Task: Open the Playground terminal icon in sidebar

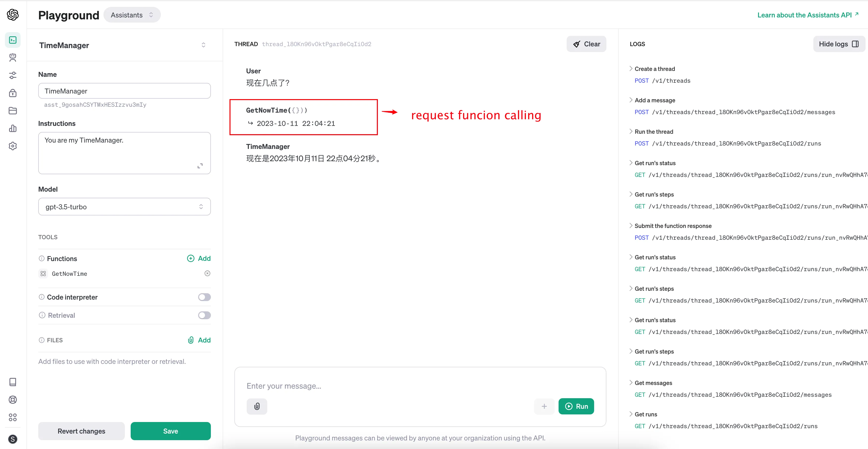Action: coord(13,40)
